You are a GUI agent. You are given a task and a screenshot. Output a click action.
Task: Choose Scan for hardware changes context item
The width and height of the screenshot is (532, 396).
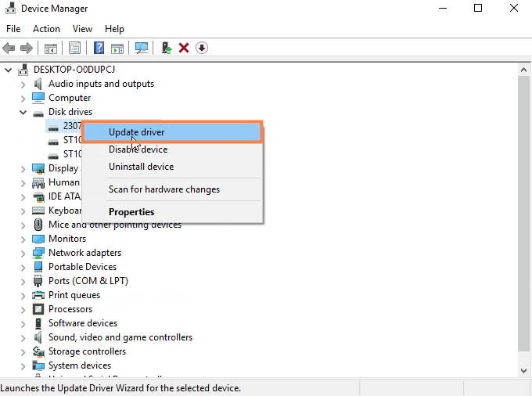[x=172, y=189]
